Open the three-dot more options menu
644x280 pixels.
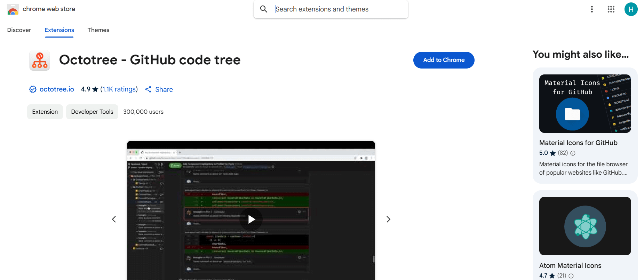[x=592, y=9]
